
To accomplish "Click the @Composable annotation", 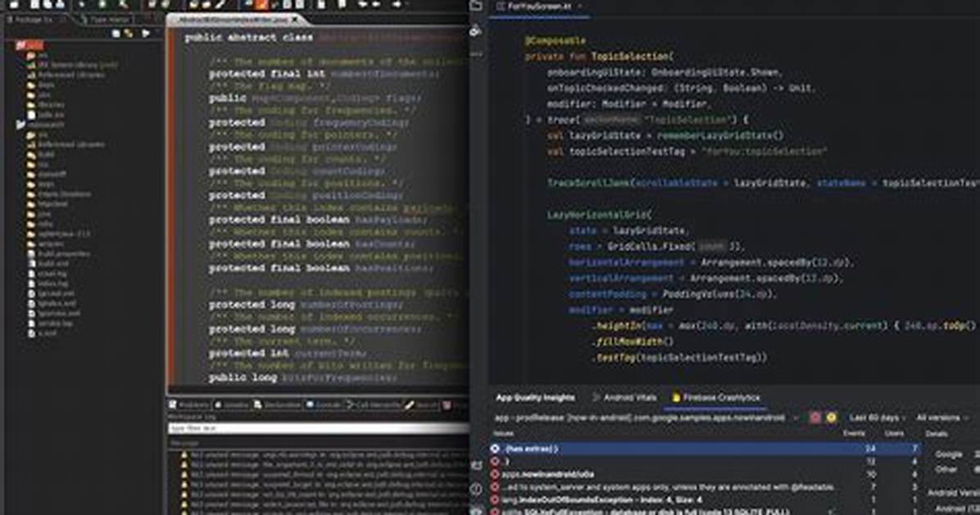I will [555, 41].
